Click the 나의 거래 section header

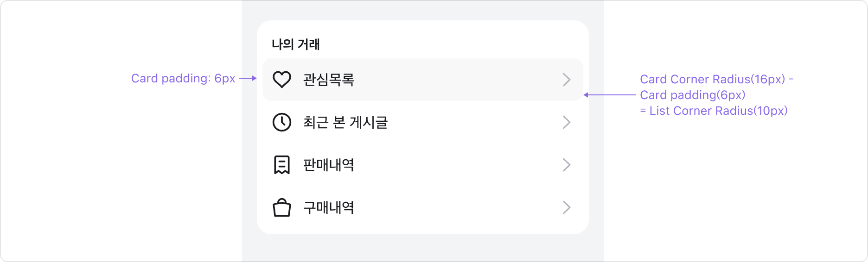pyautogui.click(x=296, y=44)
